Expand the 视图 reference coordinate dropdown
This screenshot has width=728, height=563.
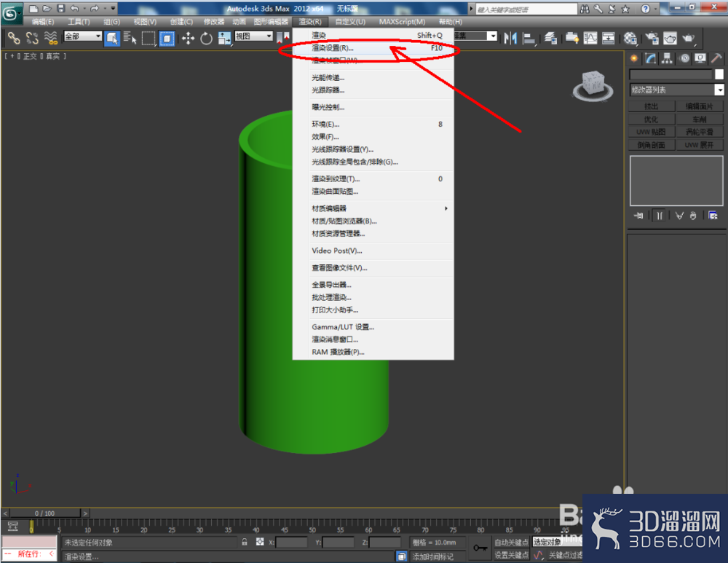point(269,36)
